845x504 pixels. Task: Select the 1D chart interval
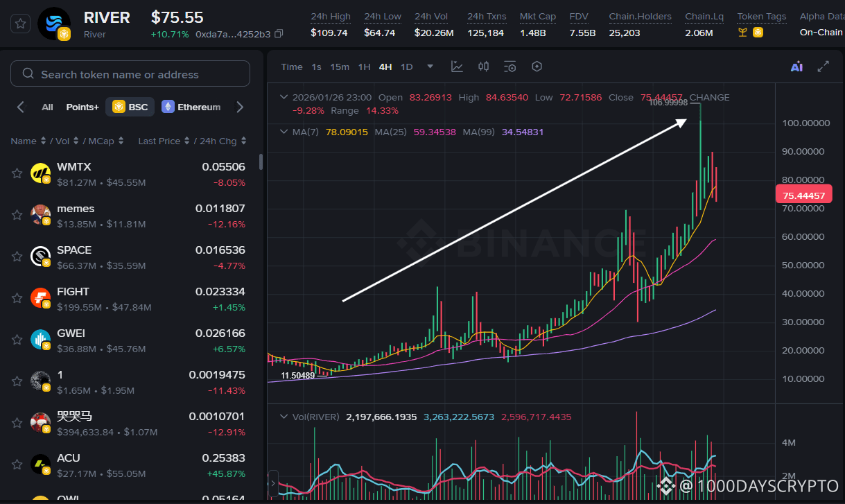[x=407, y=67]
